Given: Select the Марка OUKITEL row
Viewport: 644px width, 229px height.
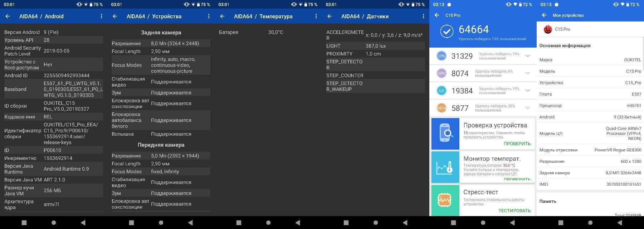Looking at the screenshot, I should point(590,60).
